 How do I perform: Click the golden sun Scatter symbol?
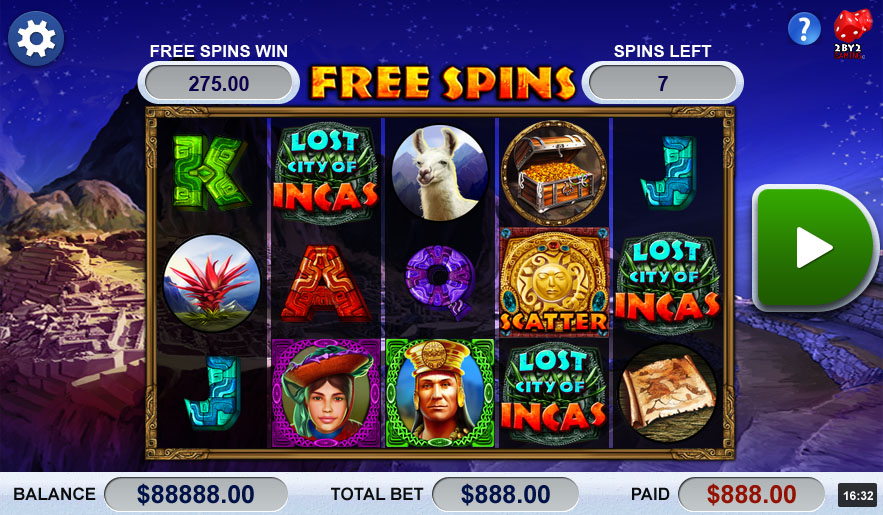(554, 283)
